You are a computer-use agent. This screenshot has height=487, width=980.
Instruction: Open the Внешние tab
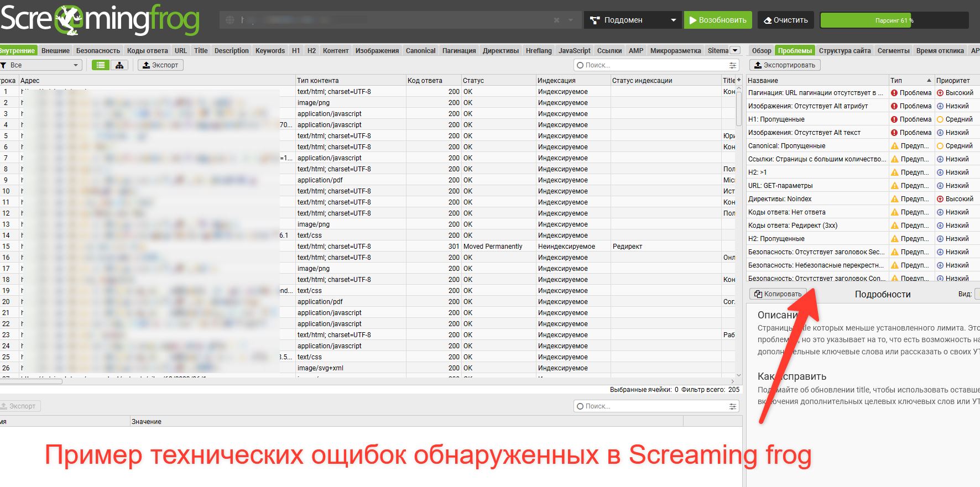point(55,50)
